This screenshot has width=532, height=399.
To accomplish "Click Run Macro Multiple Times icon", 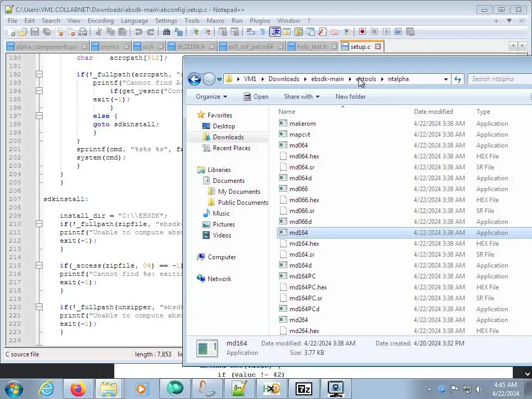I will pos(398,32).
